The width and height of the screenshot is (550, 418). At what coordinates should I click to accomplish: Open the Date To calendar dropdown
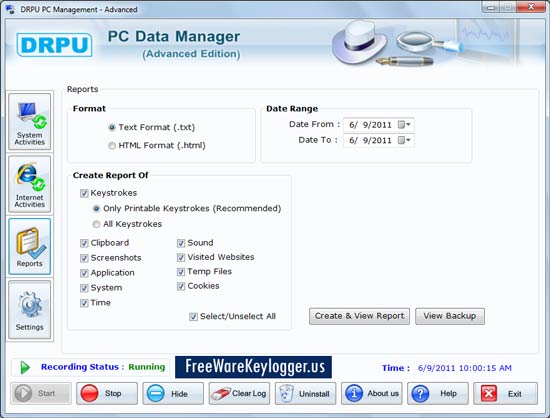click(404, 140)
